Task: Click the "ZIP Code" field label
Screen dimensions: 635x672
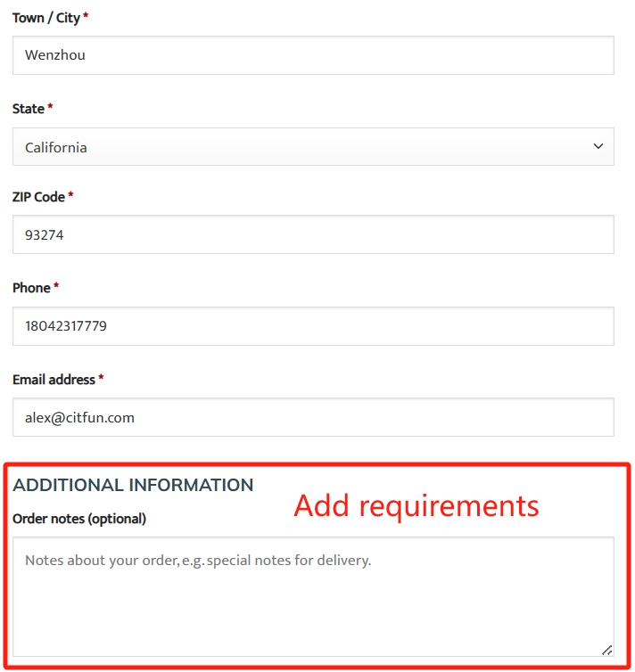Action: pos(38,197)
